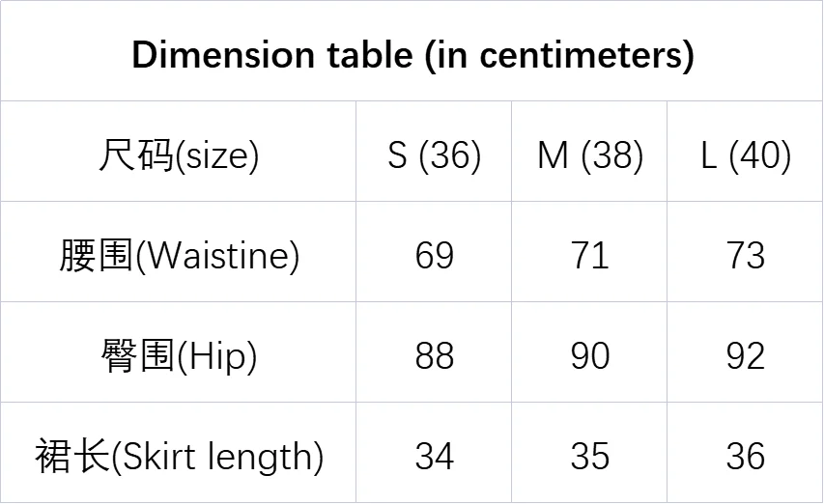Viewport: 824px width, 504px height.
Task: Pick skirt length value 35 for M
Action: pos(589,456)
